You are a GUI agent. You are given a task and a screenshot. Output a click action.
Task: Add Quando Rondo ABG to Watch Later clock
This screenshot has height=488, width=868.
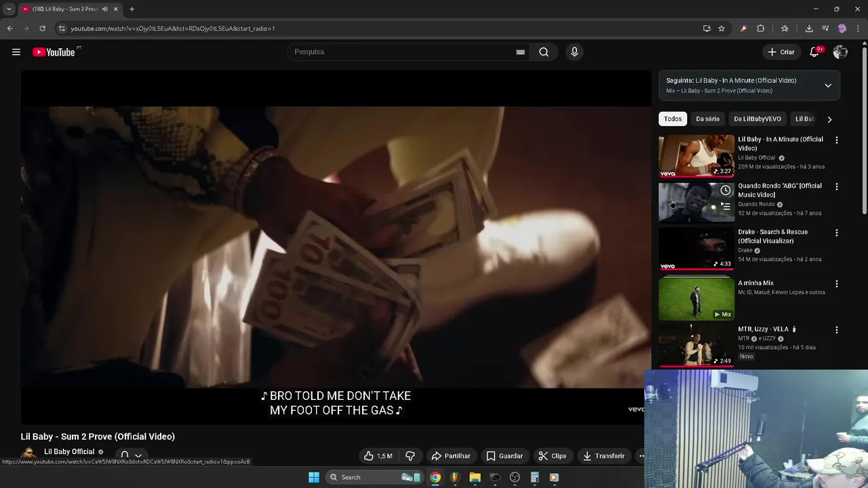click(x=726, y=190)
